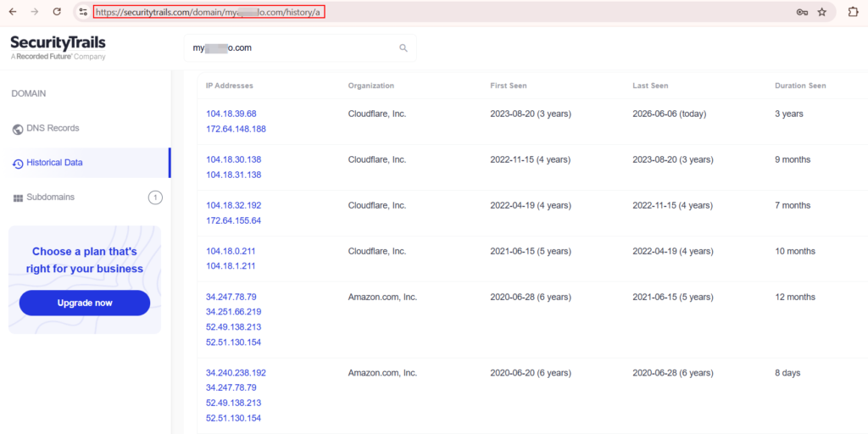Open IP address 172.64.148.188
This screenshot has height=434, width=868.
(x=236, y=129)
